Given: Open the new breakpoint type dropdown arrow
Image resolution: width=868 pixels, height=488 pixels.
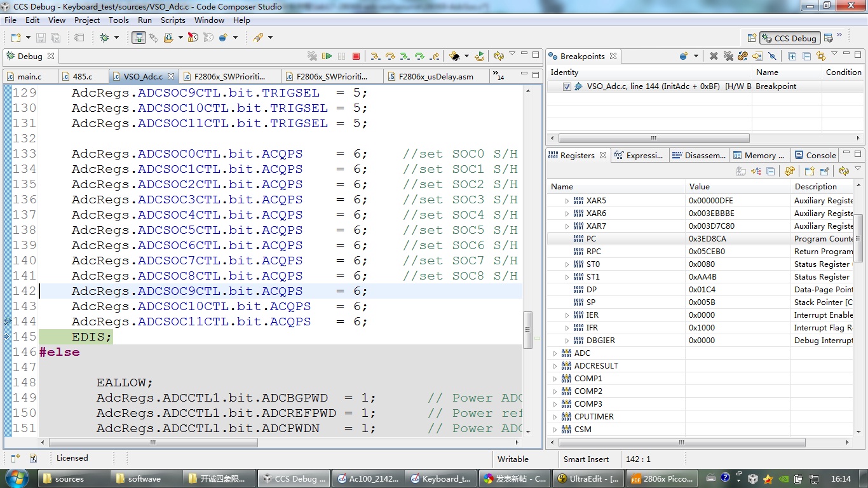Looking at the screenshot, I should pos(696,56).
